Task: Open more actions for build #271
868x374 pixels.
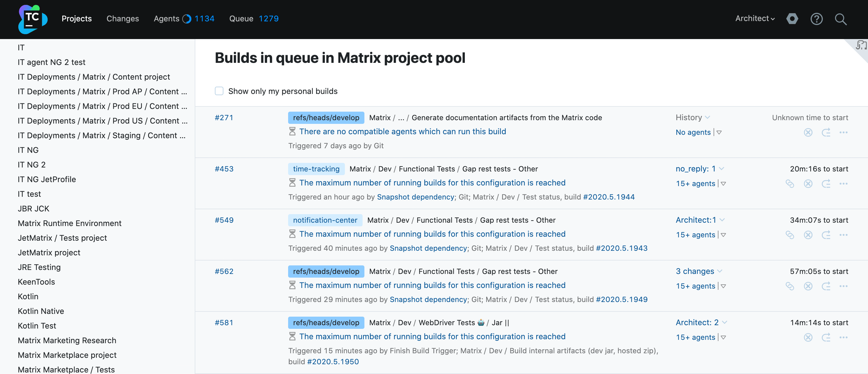Action: coord(843,132)
